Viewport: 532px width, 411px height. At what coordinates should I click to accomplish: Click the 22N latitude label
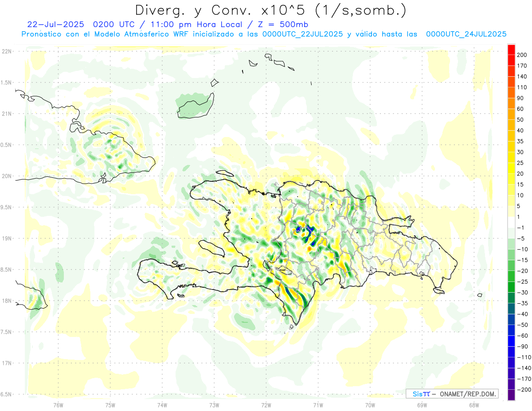click(7, 51)
